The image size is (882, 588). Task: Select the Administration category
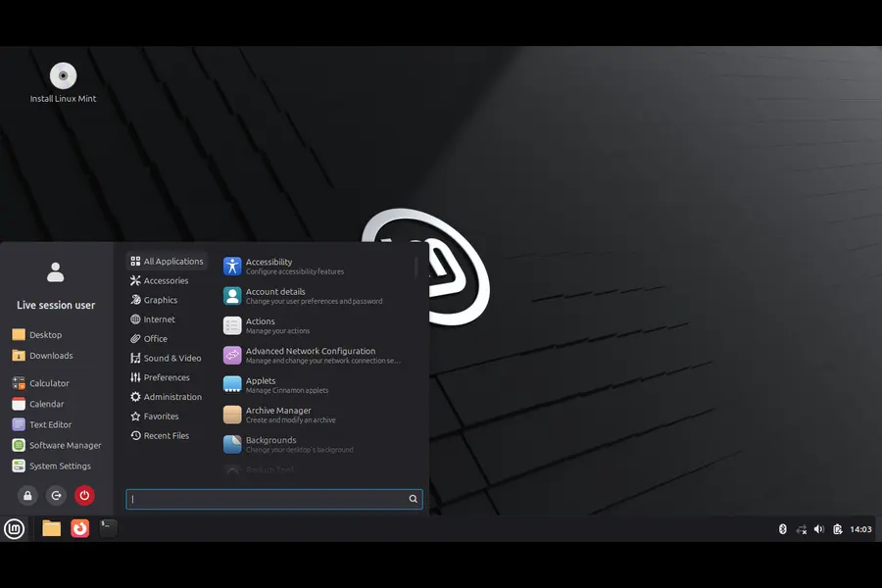(x=166, y=397)
